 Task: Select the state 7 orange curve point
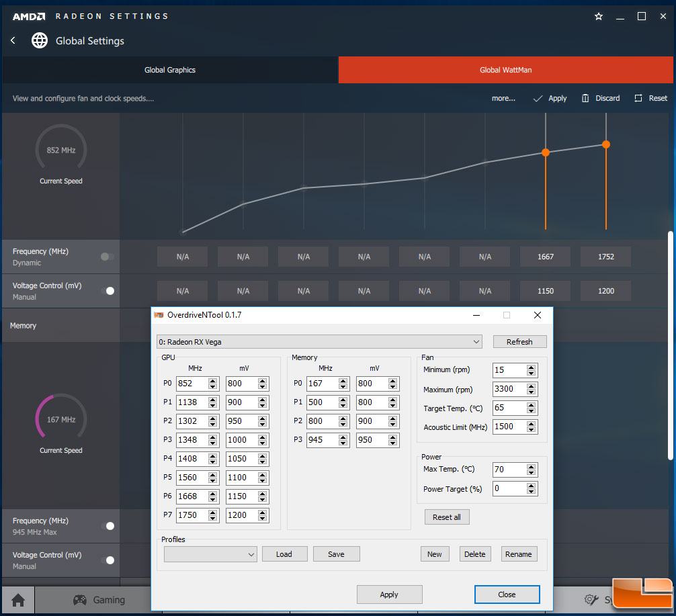[x=605, y=144]
